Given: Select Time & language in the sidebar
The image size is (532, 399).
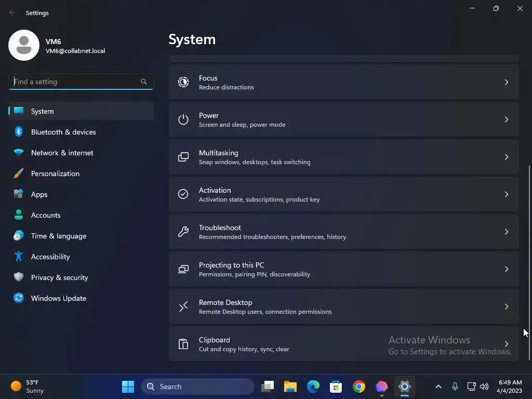Looking at the screenshot, I should pos(81,235).
